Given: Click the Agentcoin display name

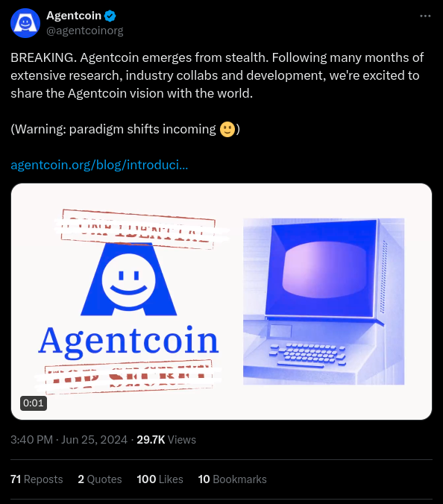Looking at the screenshot, I should tap(74, 16).
